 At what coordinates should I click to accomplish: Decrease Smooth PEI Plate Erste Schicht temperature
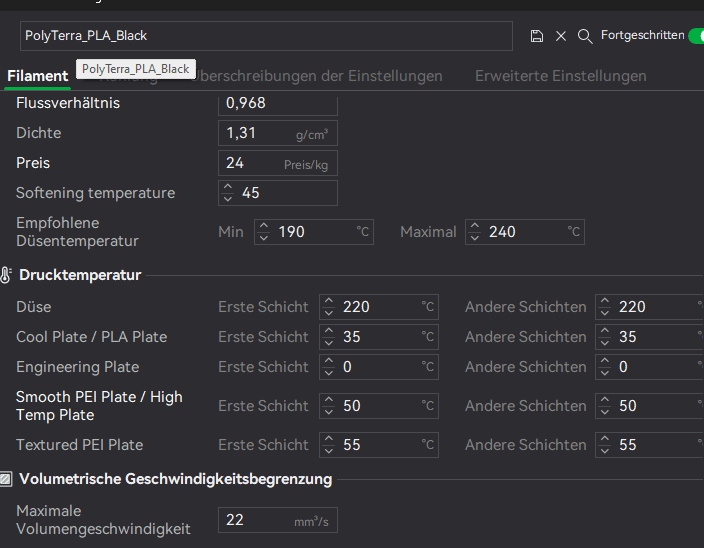point(329,412)
